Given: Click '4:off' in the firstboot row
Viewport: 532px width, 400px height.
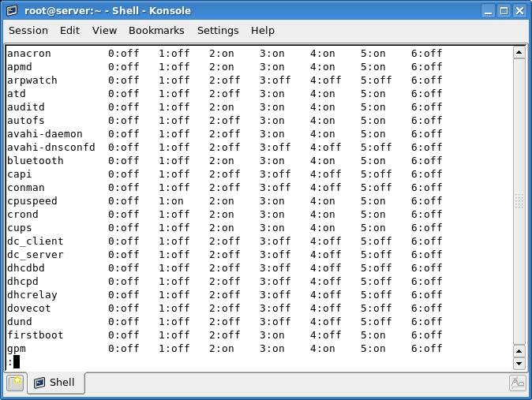Looking at the screenshot, I should coord(326,335).
